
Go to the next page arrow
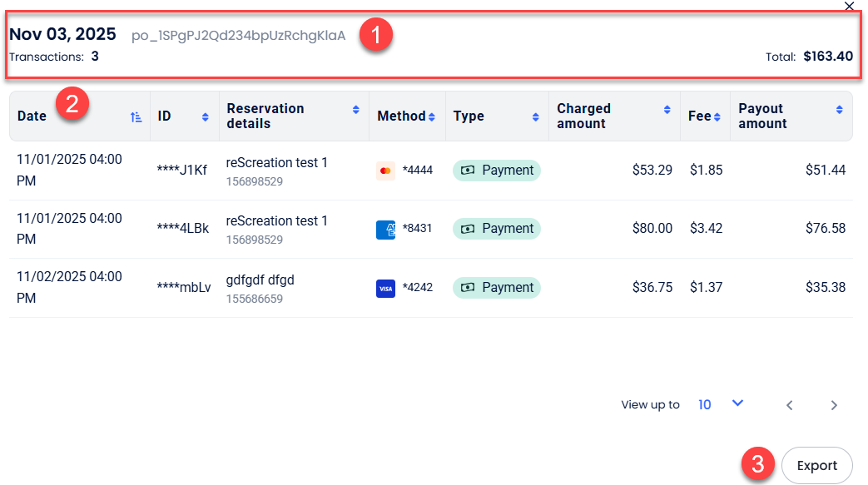(834, 405)
